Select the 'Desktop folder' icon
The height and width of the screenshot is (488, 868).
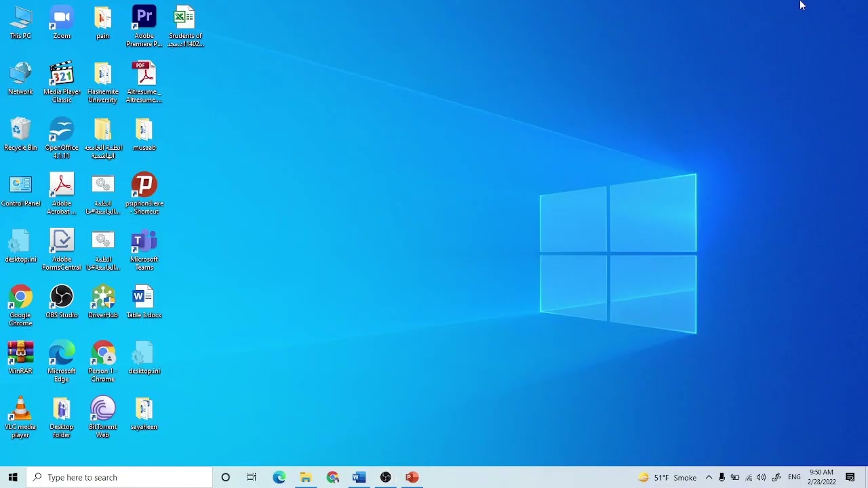pyautogui.click(x=62, y=418)
